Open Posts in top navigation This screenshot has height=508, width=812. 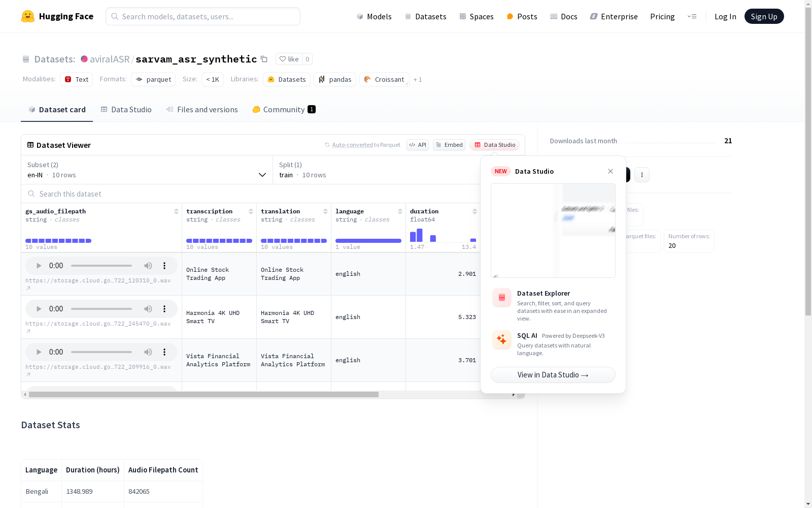point(522,16)
